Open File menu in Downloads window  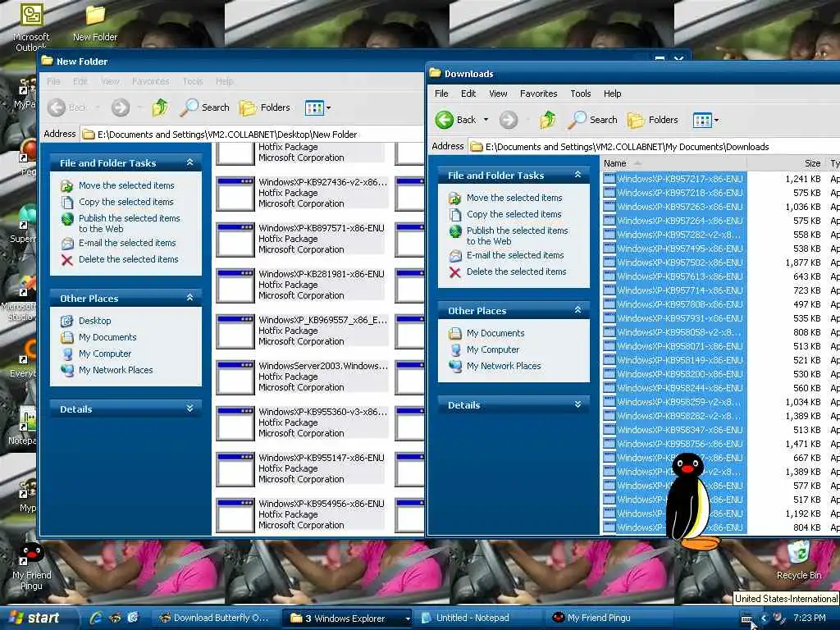click(441, 94)
